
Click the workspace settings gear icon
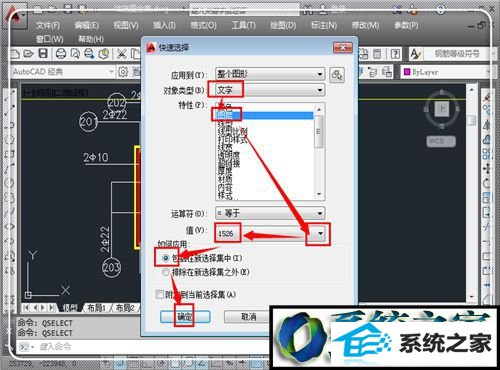pos(123,72)
